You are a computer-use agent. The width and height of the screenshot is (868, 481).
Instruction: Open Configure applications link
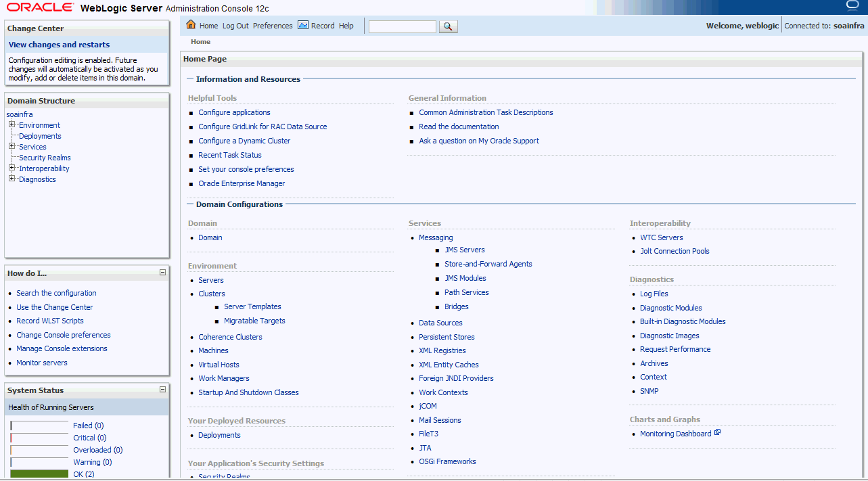pyautogui.click(x=234, y=112)
